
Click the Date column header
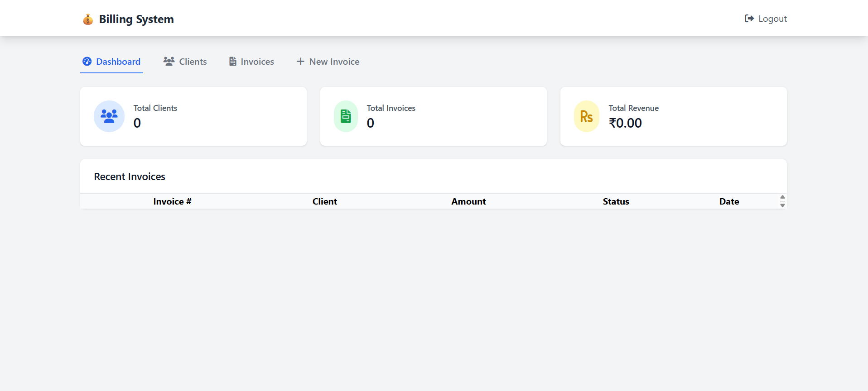[729, 201]
